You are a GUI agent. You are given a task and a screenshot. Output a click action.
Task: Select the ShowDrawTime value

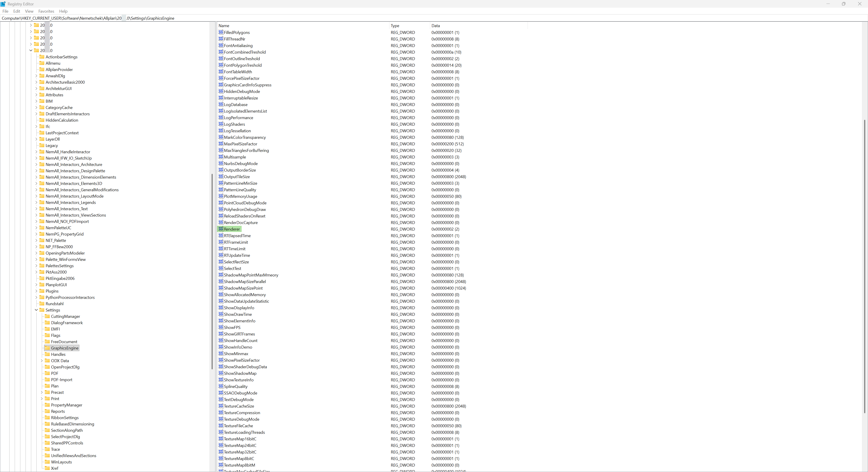click(x=238, y=314)
